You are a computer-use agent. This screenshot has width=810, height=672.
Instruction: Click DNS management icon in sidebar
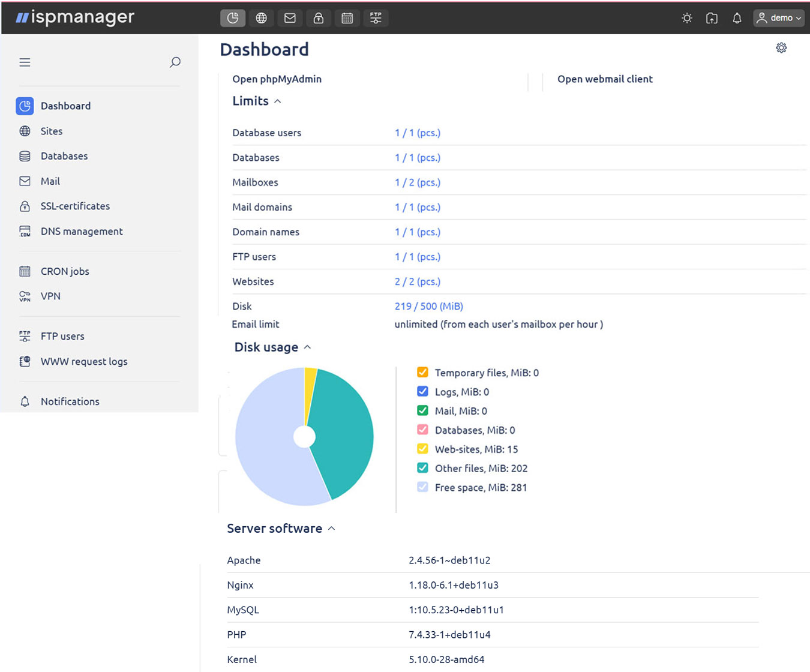[x=25, y=231]
